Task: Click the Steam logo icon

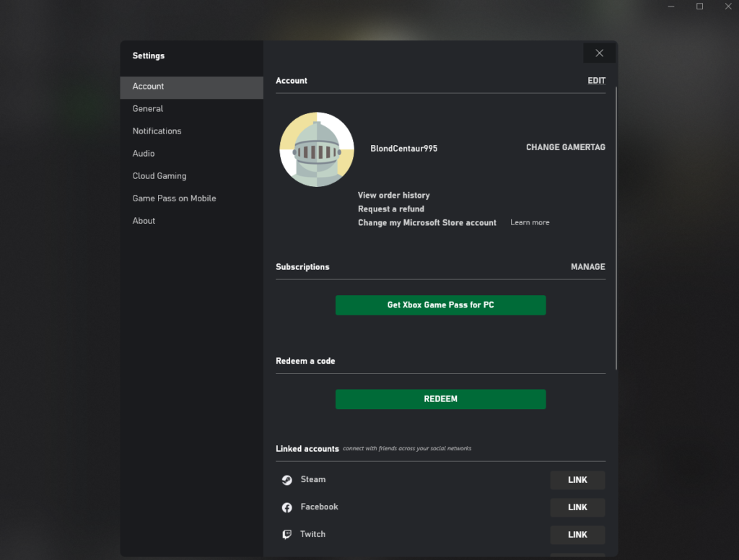Action: pyautogui.click(x=287, y=480)
